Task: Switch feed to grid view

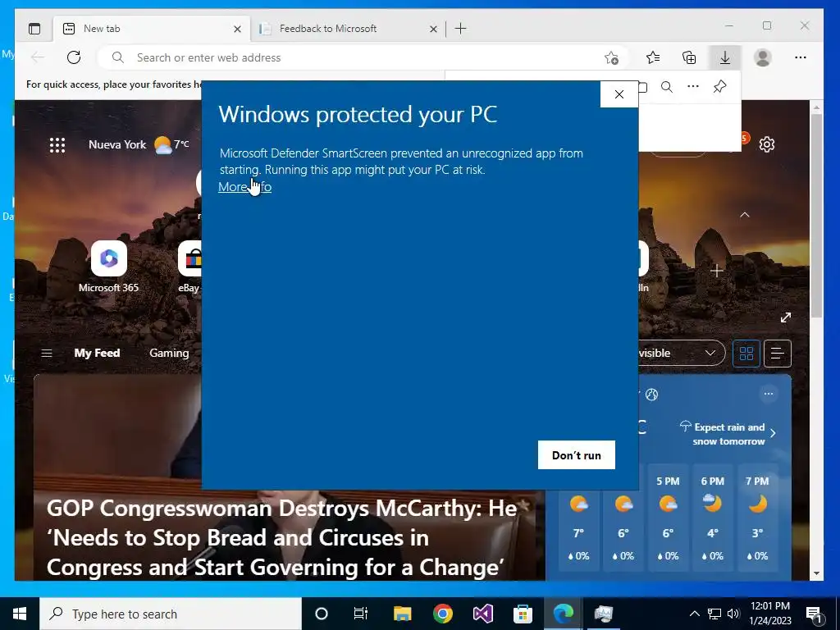Action: 746,354
